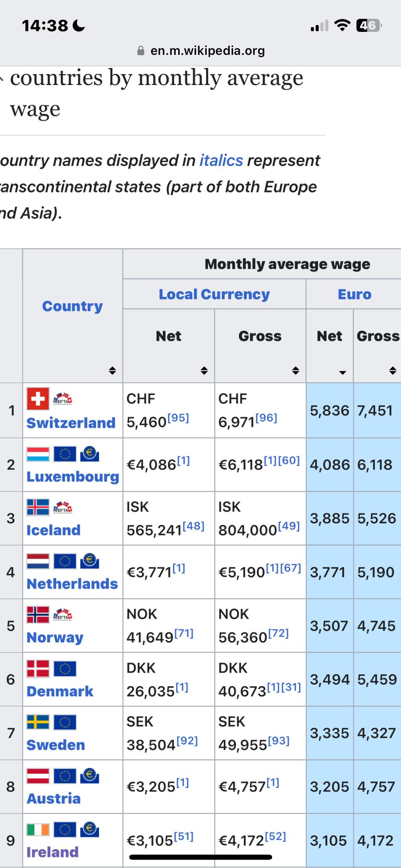Viewport: 401px width, 868px height.
Task: Open the Netherlands country link
Action: point(72,584)
